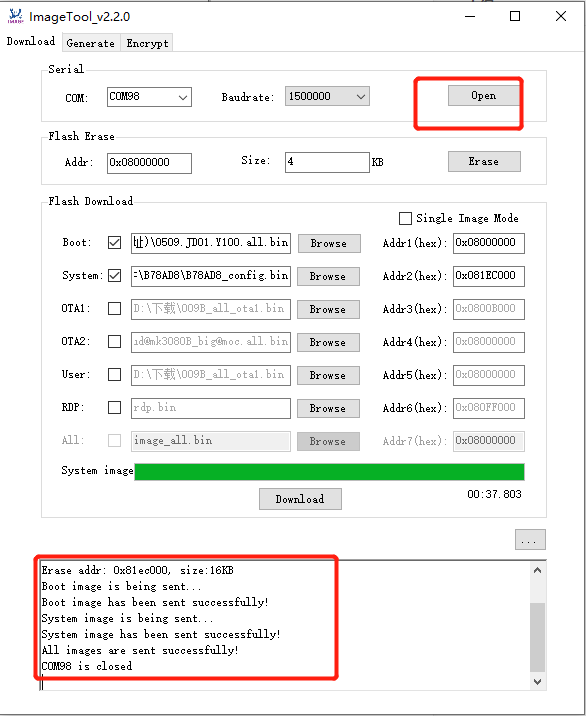Click the log scrollbar down arrow
The width and height of the screenshot is (586, 716).
pyautogui.click(x=538, y=682)
